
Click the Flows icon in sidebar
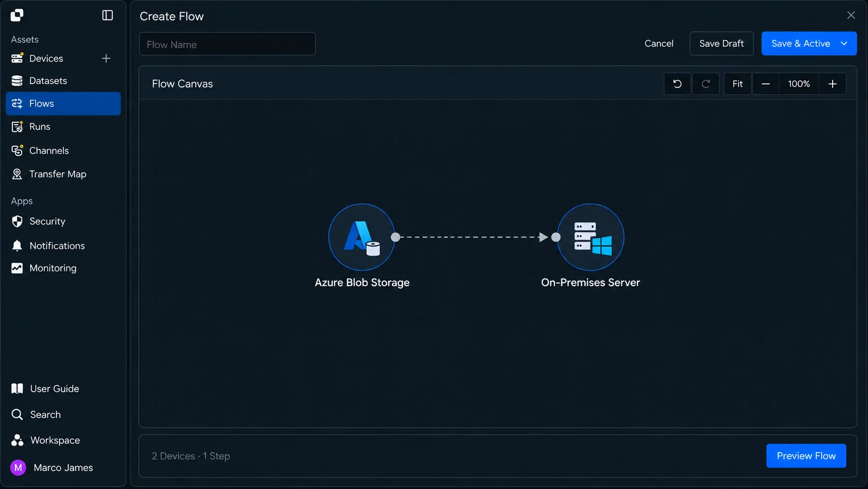click(x=17, y=103)
